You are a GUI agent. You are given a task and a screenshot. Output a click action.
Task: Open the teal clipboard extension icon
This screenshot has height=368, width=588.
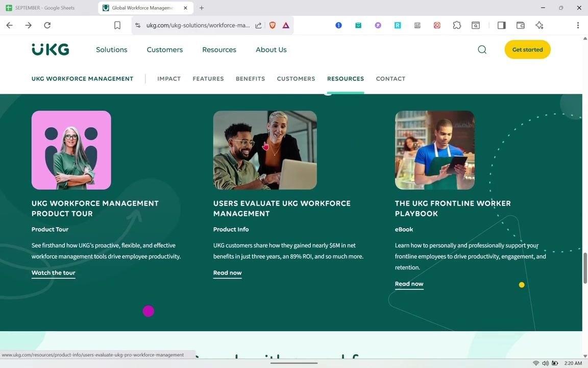tap(358, 25)
